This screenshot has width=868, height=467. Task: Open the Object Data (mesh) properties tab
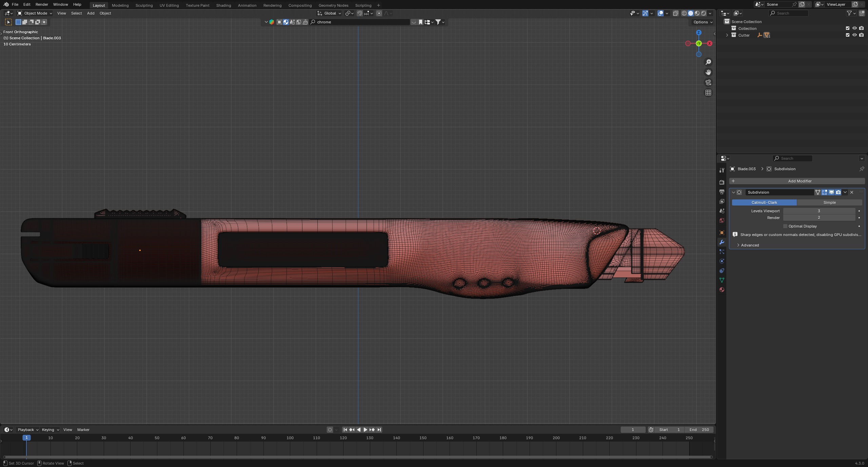722,280
